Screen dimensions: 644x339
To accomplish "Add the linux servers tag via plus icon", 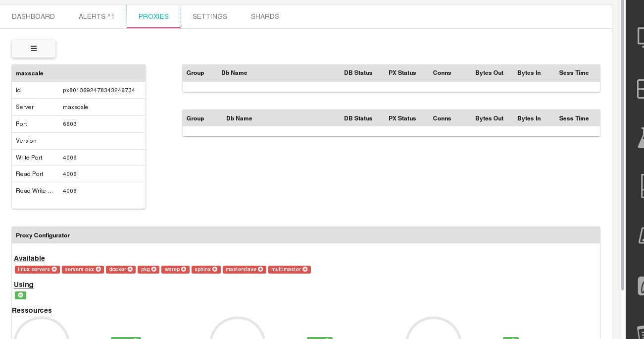I will pyautogui.click(x=54, y=270).
